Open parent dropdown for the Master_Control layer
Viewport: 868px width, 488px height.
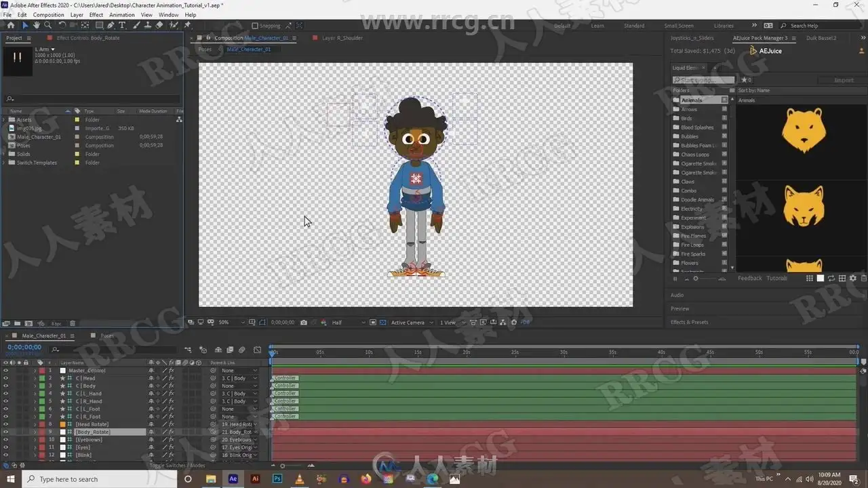click(239, 371)
